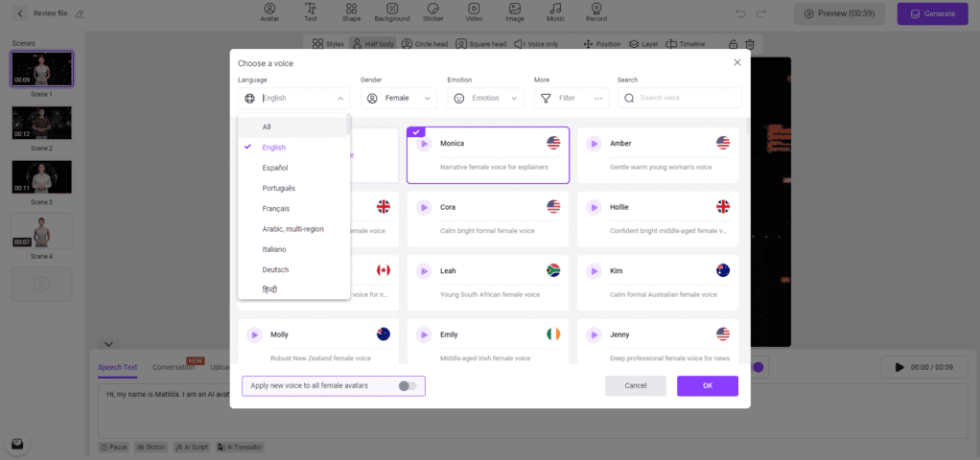Click the lock icon in toolbar
Image resolution: width=980 pixels, height=460 pixels.
point(734,44)
